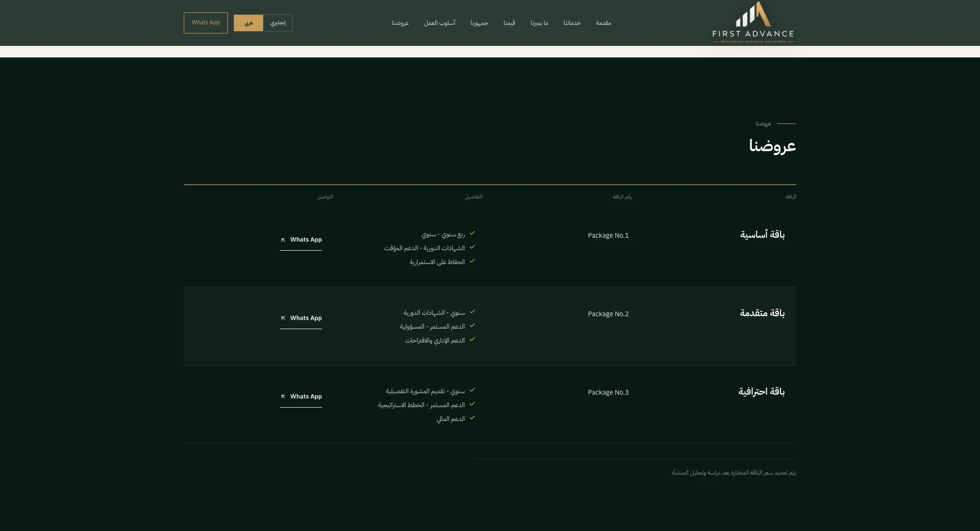Click the text الدعم المستمر - الخطط الاستراتيجية
This screenshot has height=531, width=980.
pos(422,405)
